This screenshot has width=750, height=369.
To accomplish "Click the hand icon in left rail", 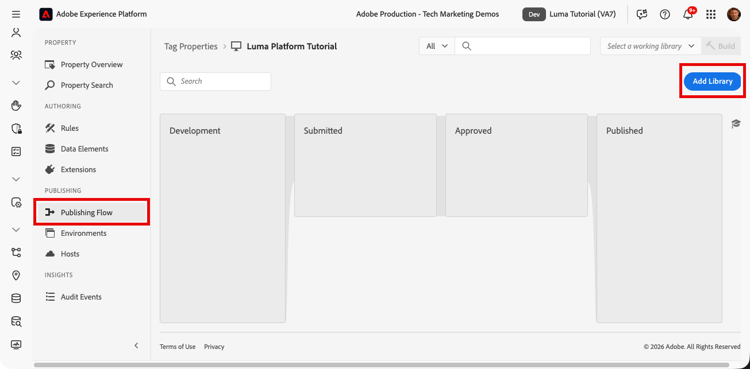I will point(16,106).
